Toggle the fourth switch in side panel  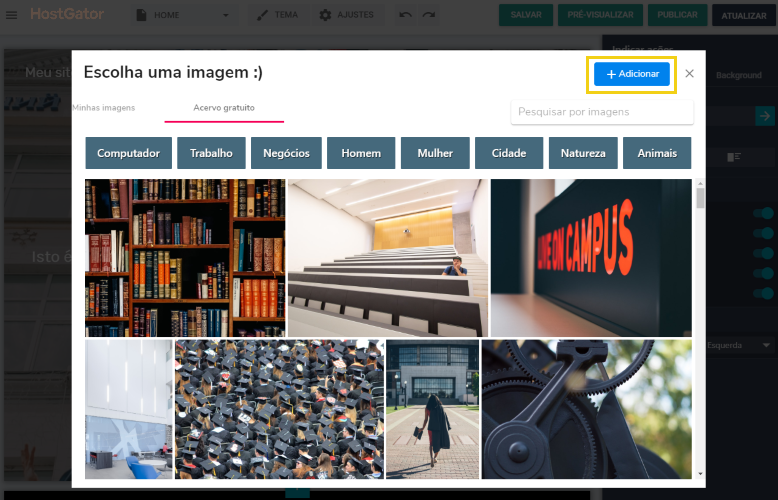click(763, 273)
